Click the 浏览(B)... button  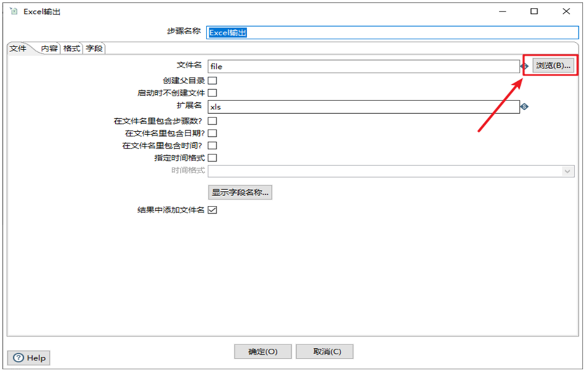pyautogui.click(x=553, y=65)
